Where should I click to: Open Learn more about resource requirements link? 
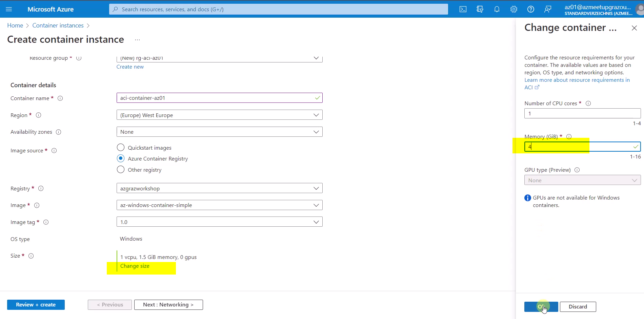[577, 83]
